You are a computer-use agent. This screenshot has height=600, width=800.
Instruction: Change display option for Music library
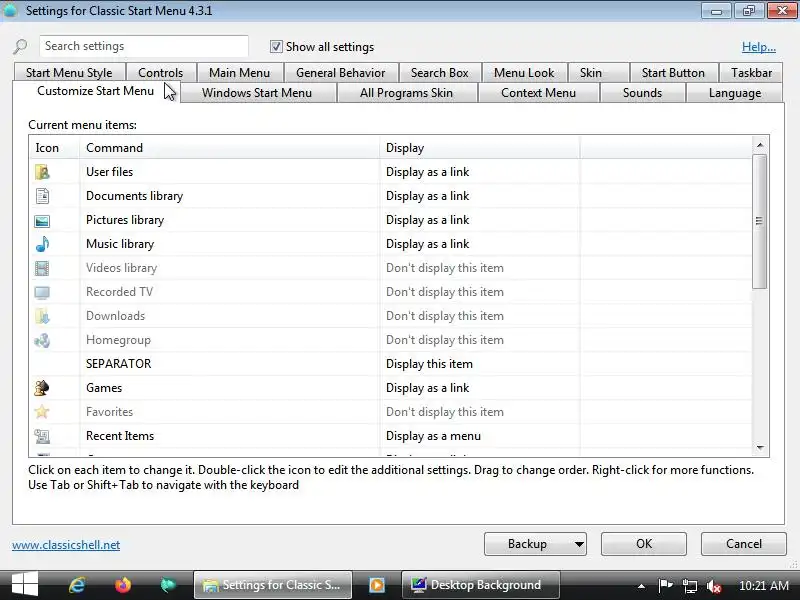point(427,244)
